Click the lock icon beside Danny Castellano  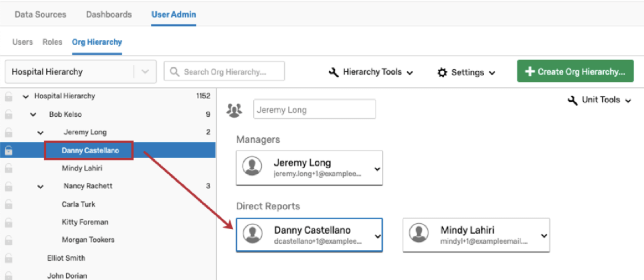point(9,151)
